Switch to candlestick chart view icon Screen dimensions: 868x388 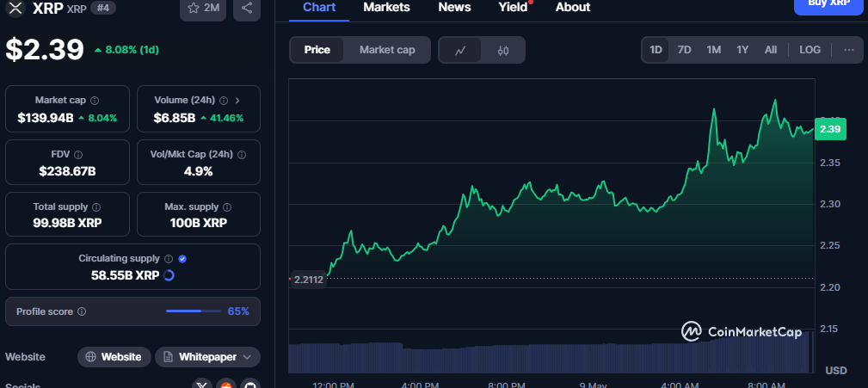tap(502, 51)
